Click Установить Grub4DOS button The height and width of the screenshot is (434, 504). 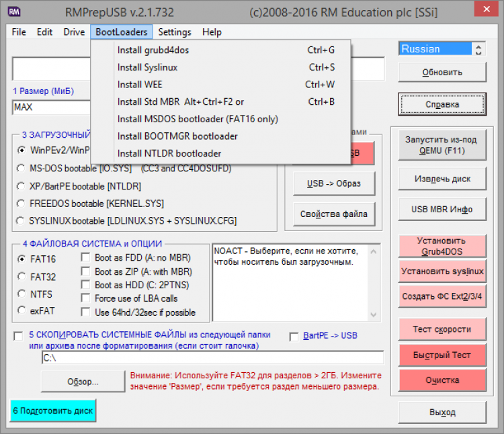point(442,246)
